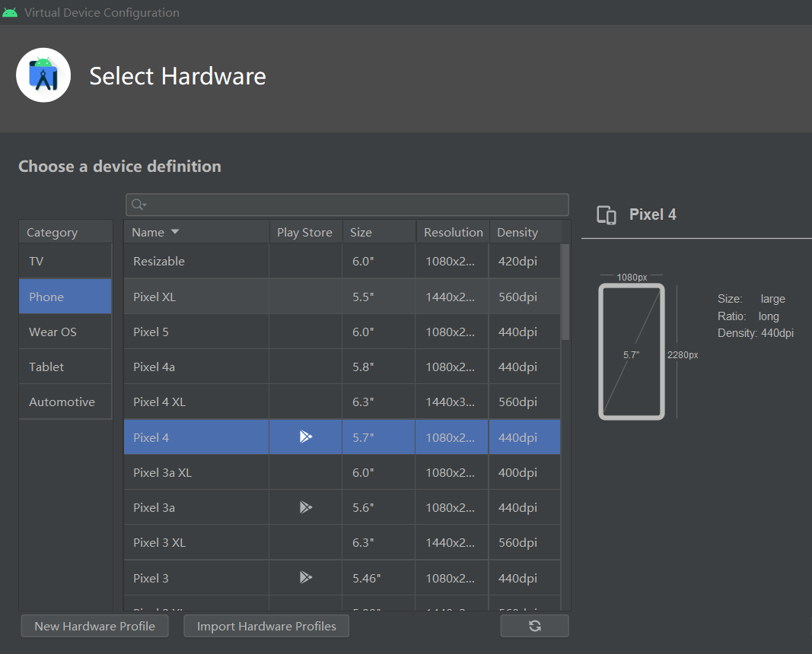
Task: Click the 420dpi density cell
Action: click(524, 261)
